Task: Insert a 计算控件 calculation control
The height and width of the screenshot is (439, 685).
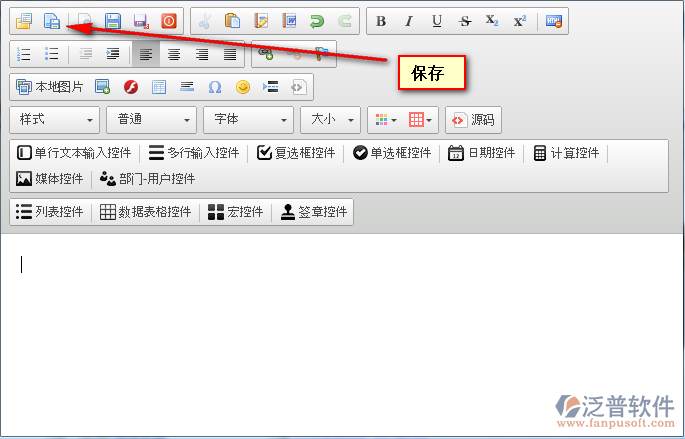Action: point(566,153)
